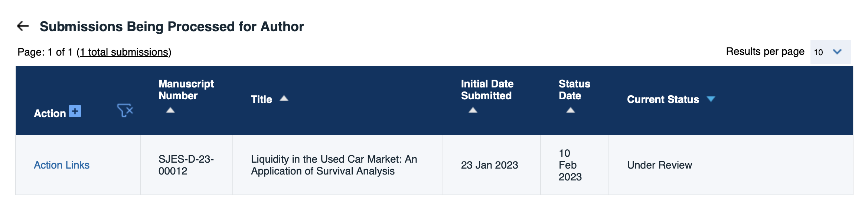Viewport: 868px width, 206px height.
Task: Click the clear filter funnel icon
Action: [125, 110]
